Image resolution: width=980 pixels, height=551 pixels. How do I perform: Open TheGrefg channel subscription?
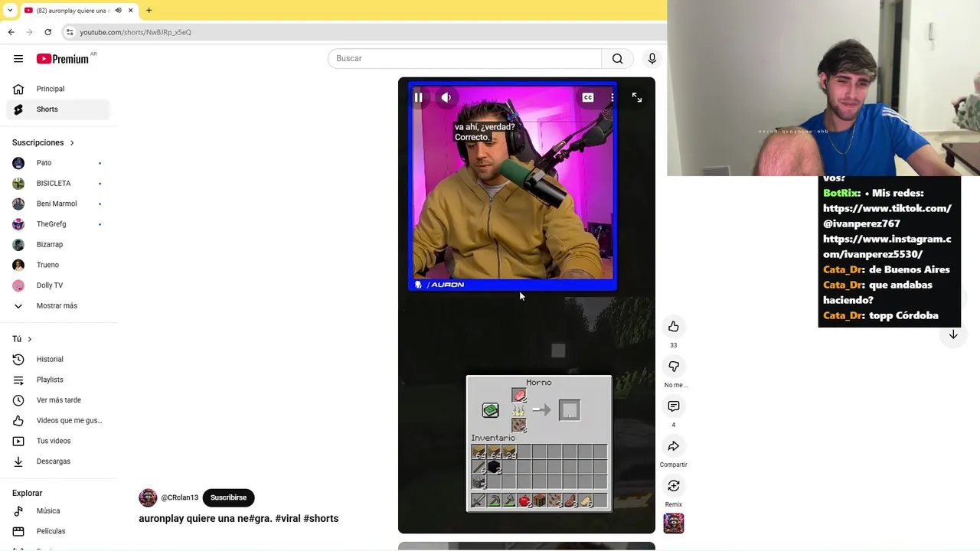click(x=58, y=224)
